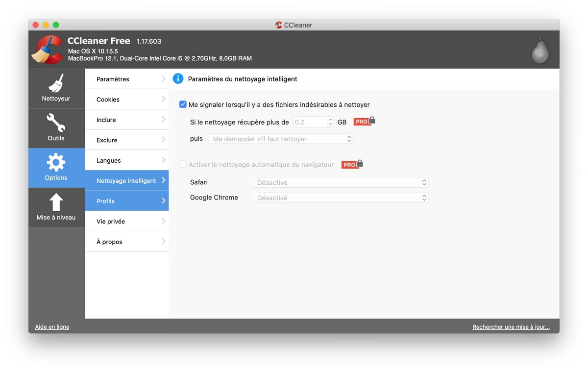Image resolution: width=588 pixels, height=371 pixels.
Task: Select the Nettoyage intelligent menu item
Action: pos(127,181)
